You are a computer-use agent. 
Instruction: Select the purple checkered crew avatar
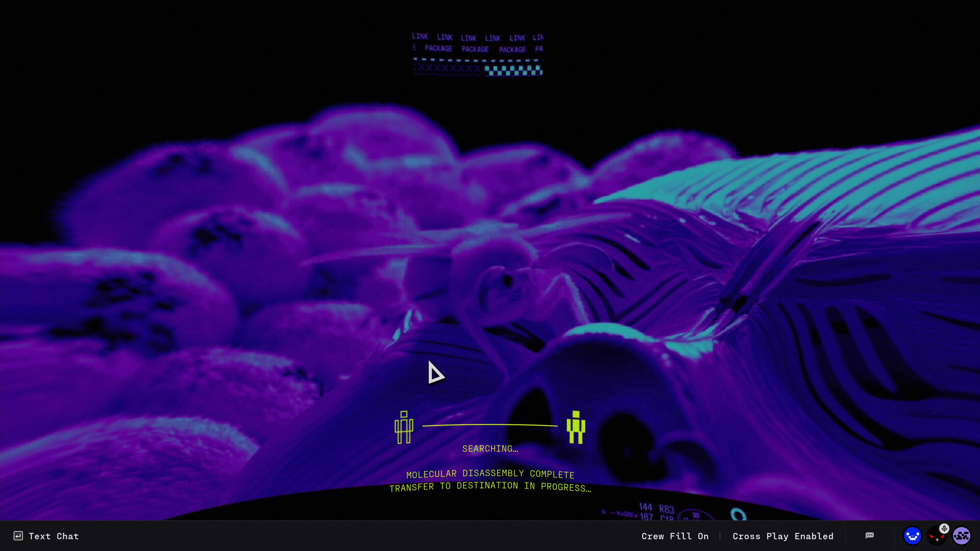(x=961, y=536)
